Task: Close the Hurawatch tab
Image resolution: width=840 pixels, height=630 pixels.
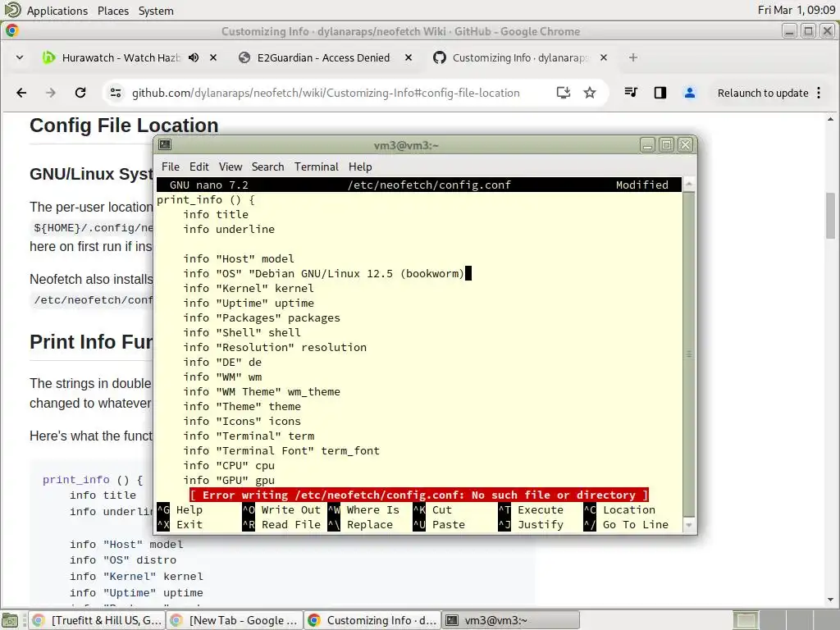Action: click(x=213, y=57)
